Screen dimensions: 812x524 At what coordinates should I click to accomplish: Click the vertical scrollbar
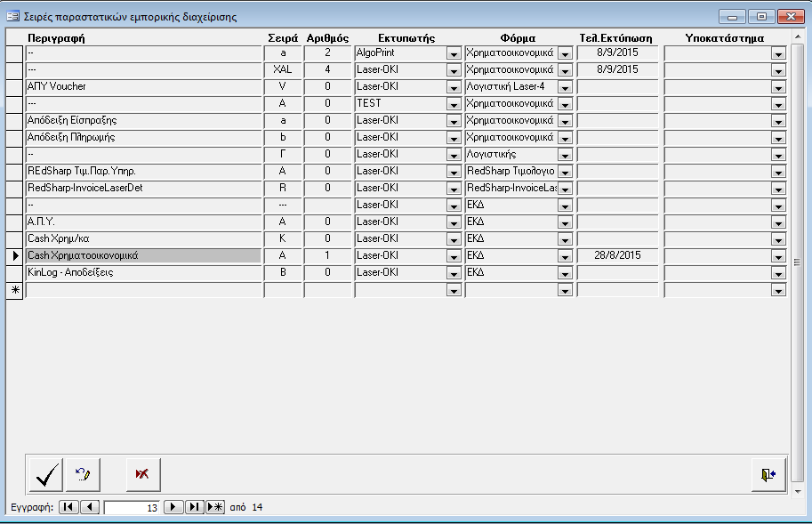[799, 261]
